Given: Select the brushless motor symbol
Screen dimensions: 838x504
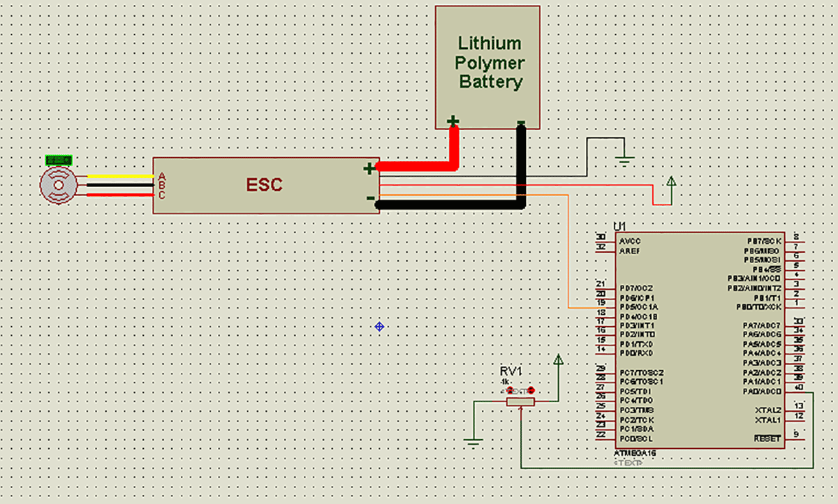Looking at the screenshot, I should (x=57, y=186).
